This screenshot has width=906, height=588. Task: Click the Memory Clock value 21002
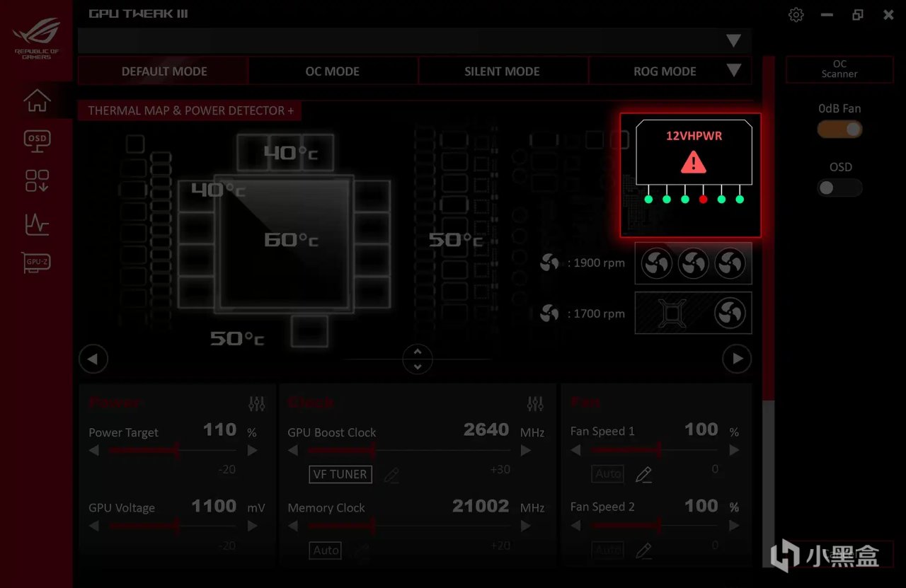(x=481, y=506)
